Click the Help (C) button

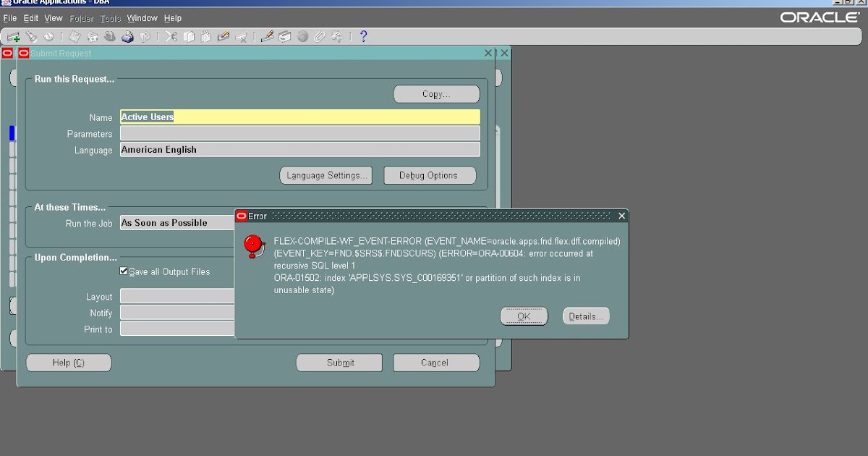point(69,363)
